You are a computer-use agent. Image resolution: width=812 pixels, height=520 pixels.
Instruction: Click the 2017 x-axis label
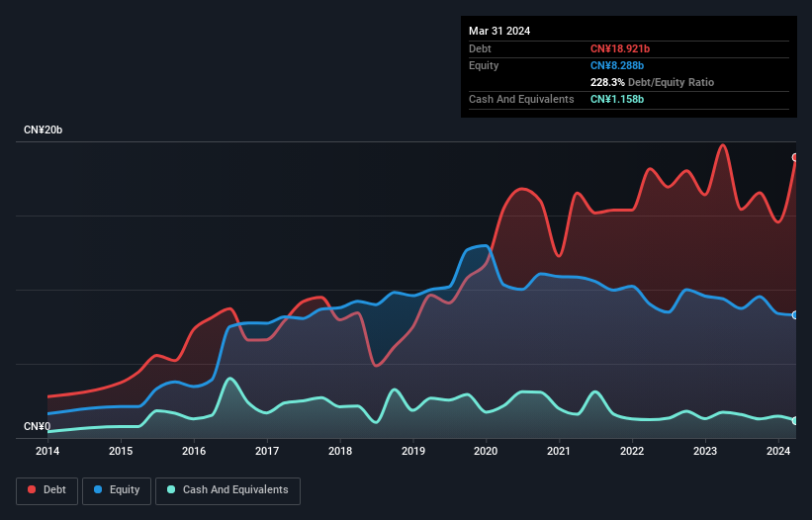[x=267, y=451]
